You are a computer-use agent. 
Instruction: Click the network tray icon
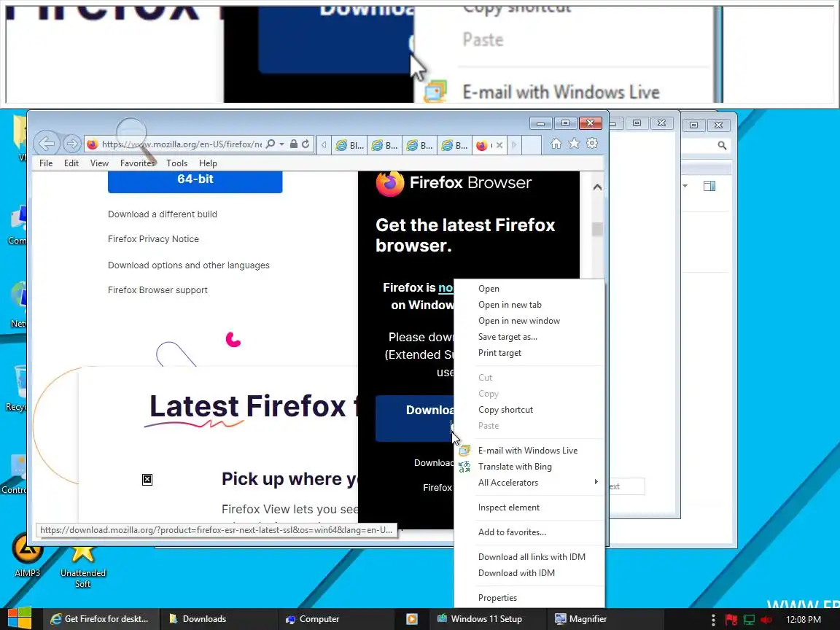tap(749, 620)
